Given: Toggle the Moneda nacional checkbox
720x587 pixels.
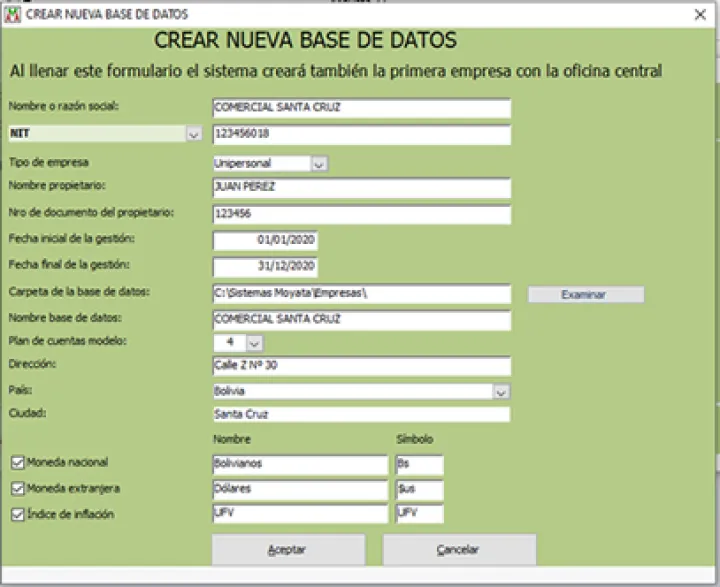Looking at the screenshot, I should (17, 463).
